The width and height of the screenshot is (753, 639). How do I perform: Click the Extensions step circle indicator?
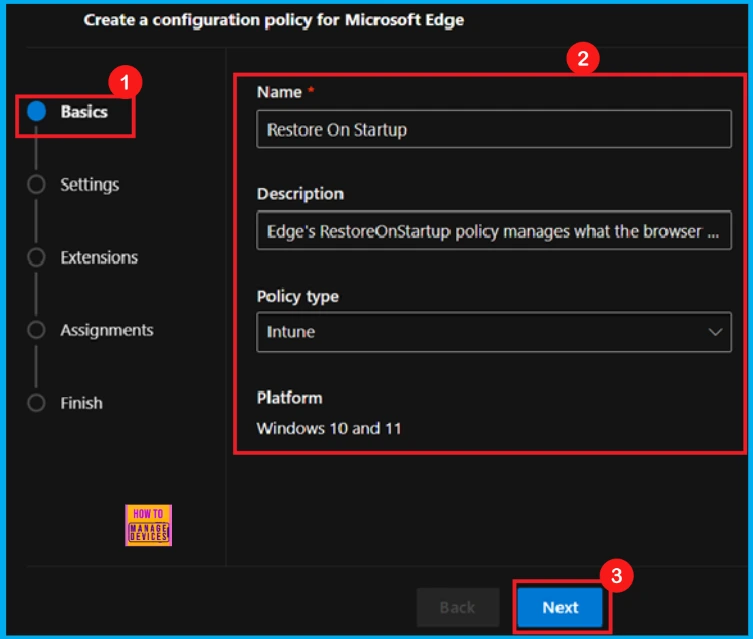point(36,257)
